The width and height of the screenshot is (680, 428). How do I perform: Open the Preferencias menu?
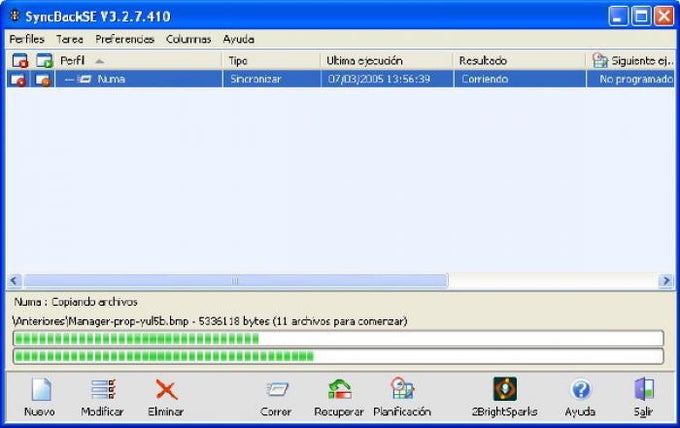tap(125, 39)
